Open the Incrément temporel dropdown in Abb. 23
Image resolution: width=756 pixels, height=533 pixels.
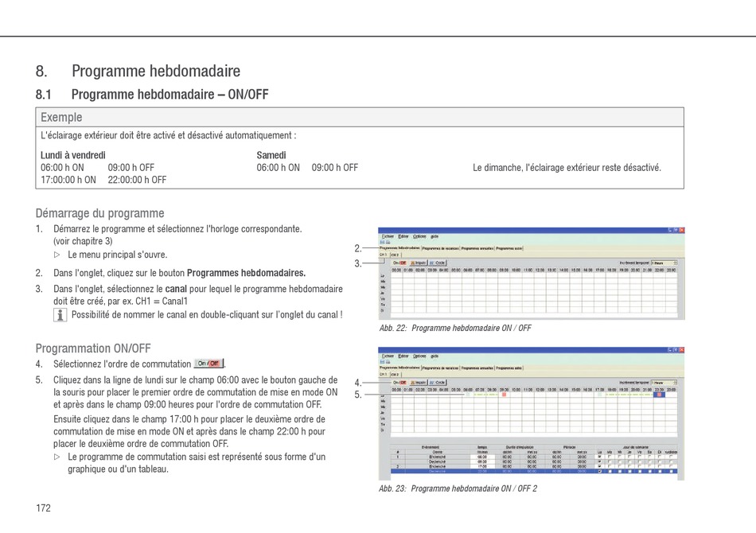(x=664, y=383)
